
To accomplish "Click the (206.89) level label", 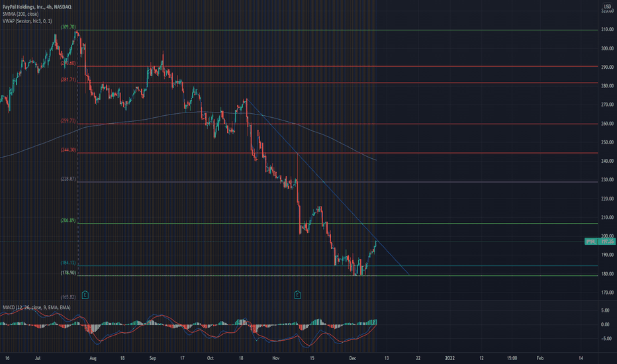I will coord(68,220).
